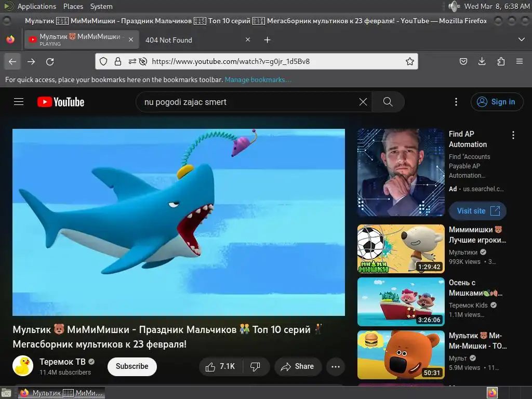
Task: Bookmark this page with the star icon
Action: tap(410, 61)
